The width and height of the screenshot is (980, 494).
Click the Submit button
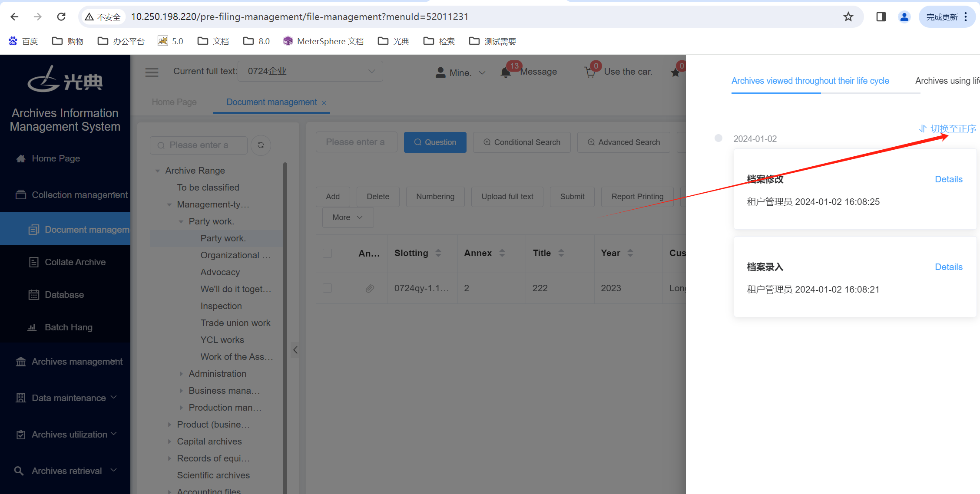click(572, 197)
